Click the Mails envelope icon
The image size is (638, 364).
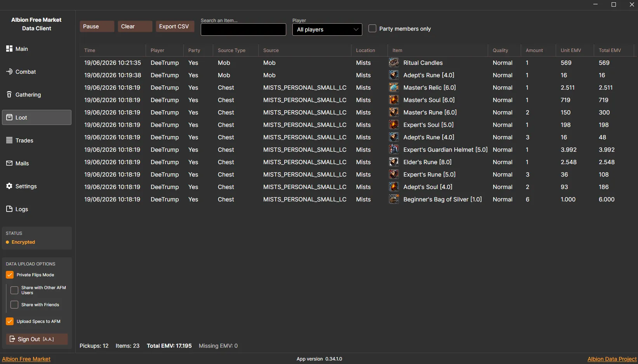[9, 163]
